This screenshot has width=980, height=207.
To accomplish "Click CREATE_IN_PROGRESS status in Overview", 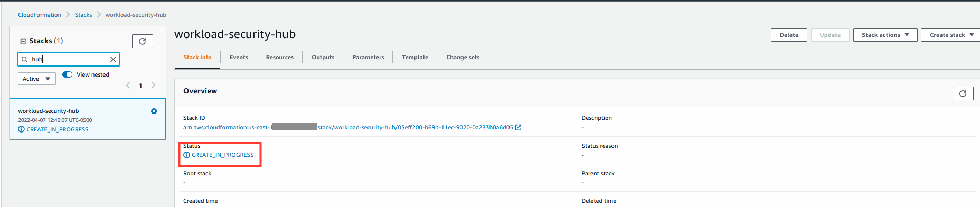I will (222, 155).
